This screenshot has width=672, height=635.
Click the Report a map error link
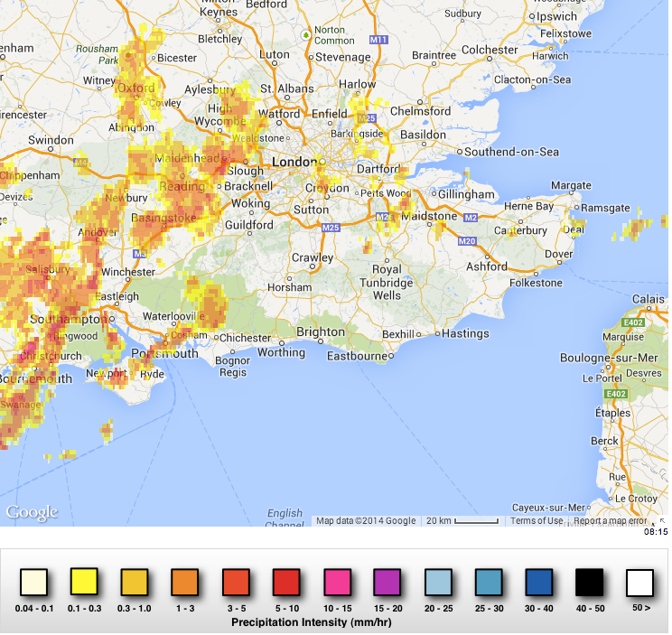[610, 521]
